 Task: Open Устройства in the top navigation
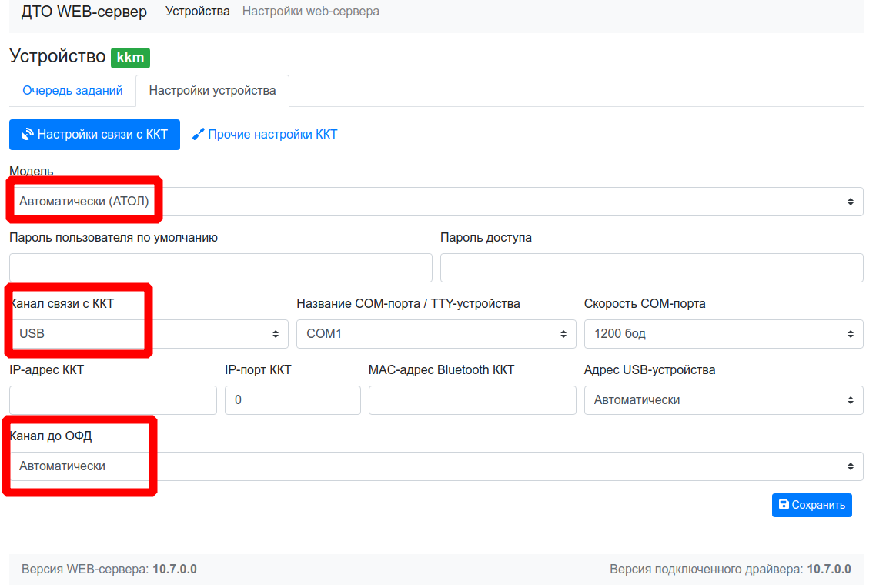pos(198,12)
